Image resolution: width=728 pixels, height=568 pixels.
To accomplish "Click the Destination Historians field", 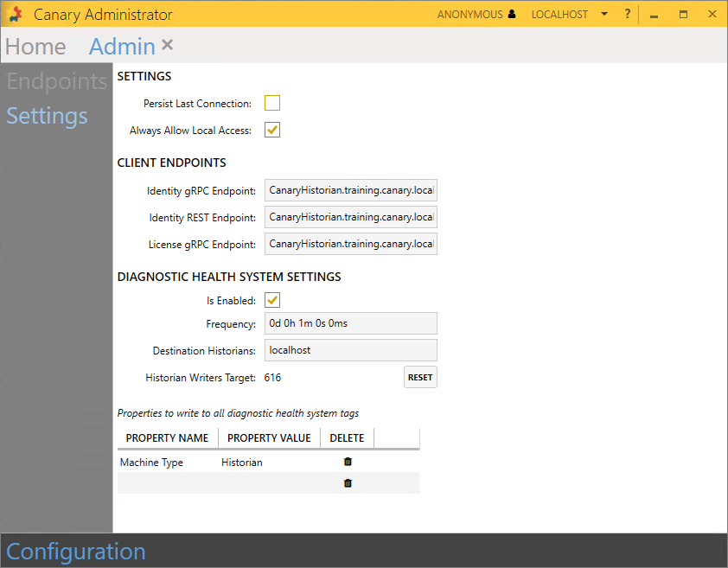I will [x=350, y=350].
